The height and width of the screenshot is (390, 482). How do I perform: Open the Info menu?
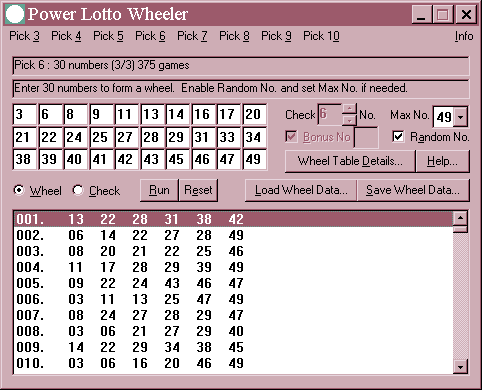464,36
